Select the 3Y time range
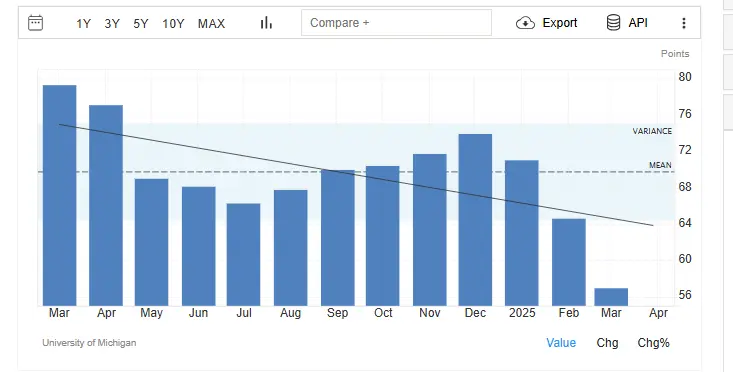733x372 pixels. tap(112, 23)
